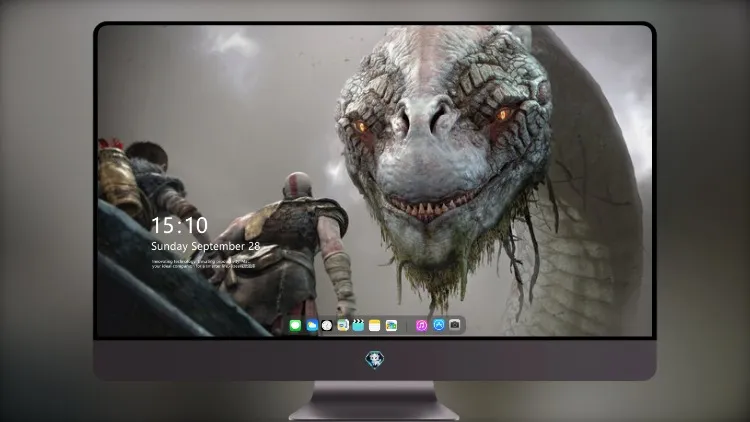Image resolution: width=750 pixels, height=422 pixels.
Task: Open the Clock app in dock
Action: [327, 325]
